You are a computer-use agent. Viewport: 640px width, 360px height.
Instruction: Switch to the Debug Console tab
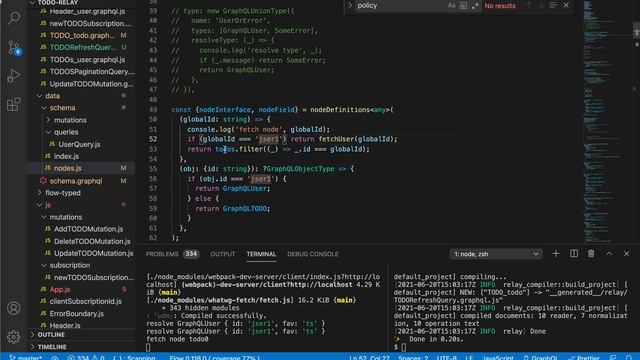313,254
